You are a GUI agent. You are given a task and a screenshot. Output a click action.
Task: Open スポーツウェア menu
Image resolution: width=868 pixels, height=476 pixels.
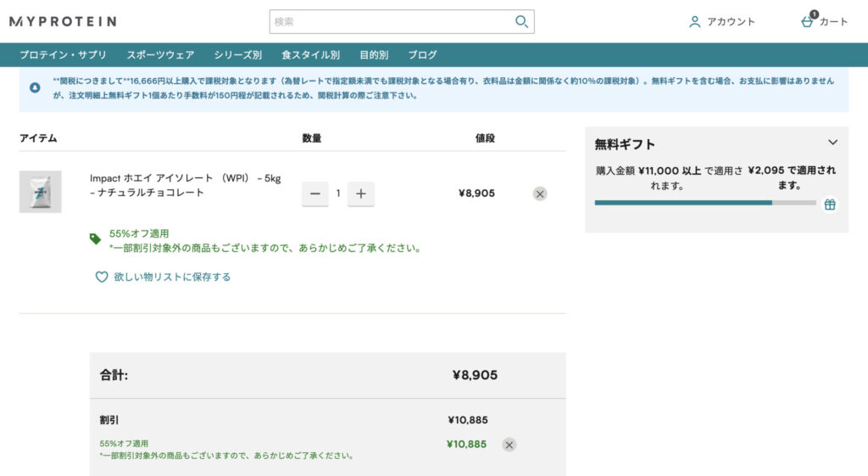(160, 55)
